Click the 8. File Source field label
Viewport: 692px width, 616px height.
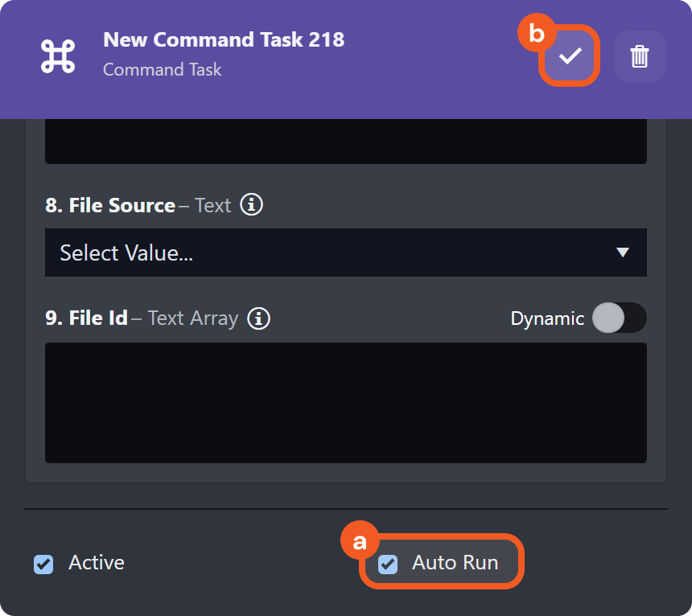click(x=109, y=205)
